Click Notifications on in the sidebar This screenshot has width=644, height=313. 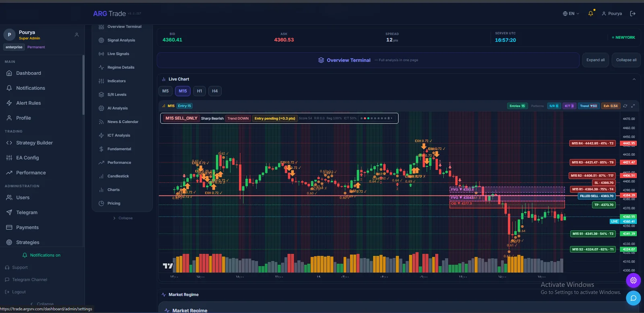click(41, 255)
